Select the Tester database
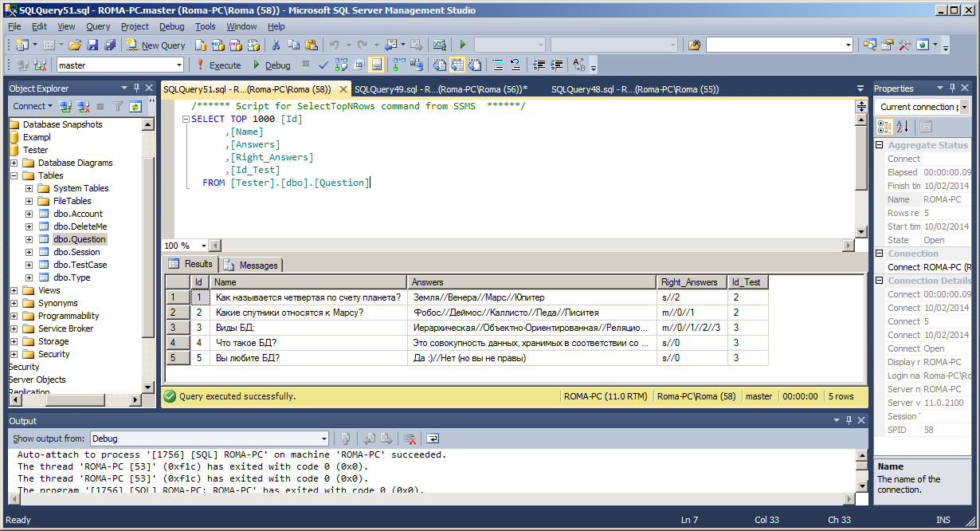 pos(35,150)
